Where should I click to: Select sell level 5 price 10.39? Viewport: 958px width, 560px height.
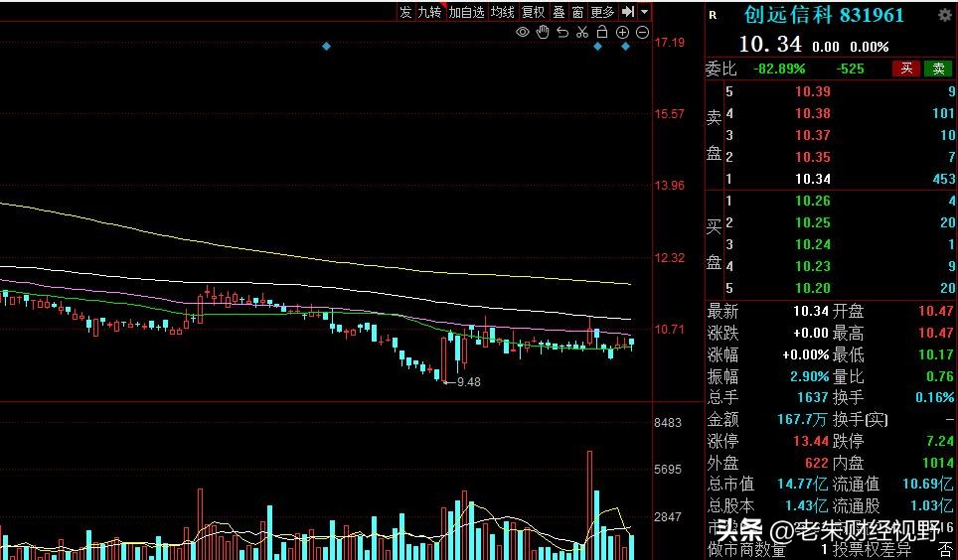[813, 91]
